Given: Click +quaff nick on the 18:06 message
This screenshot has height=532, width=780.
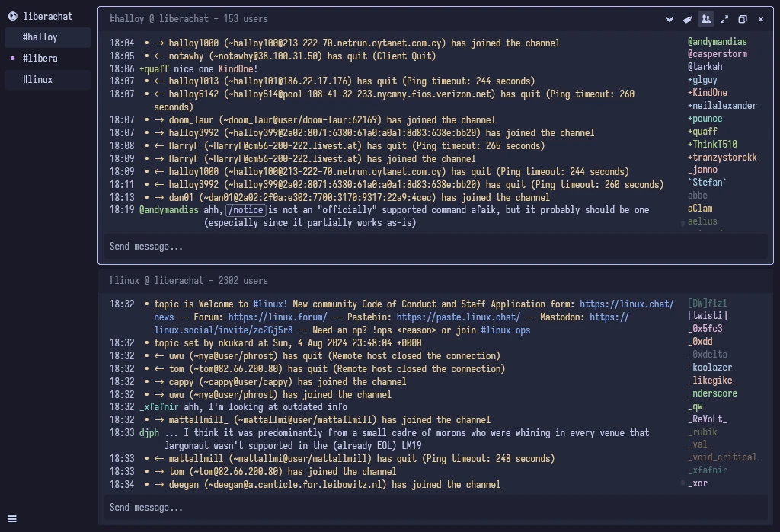Looking at the screenshot, I should (154, 68).
